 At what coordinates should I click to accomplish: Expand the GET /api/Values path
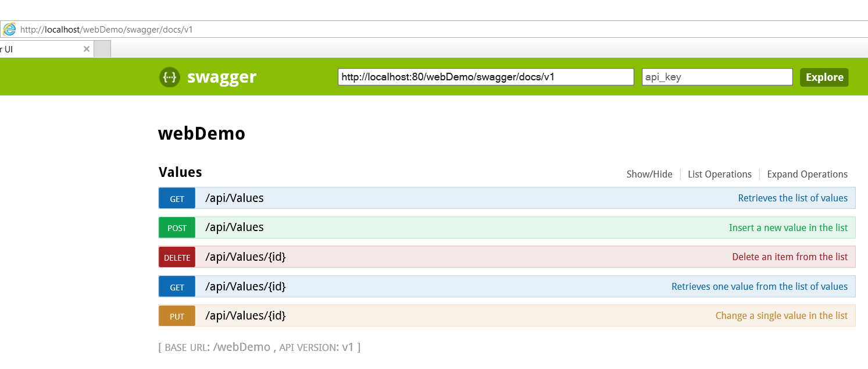tap(234, 198)
